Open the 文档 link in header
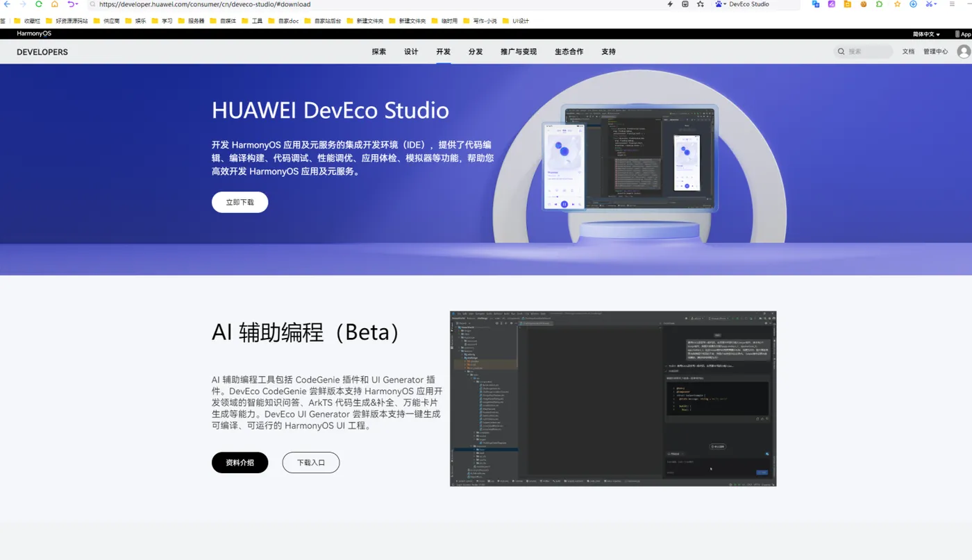This screenshot has height=560, width=972. coord(908,51)
